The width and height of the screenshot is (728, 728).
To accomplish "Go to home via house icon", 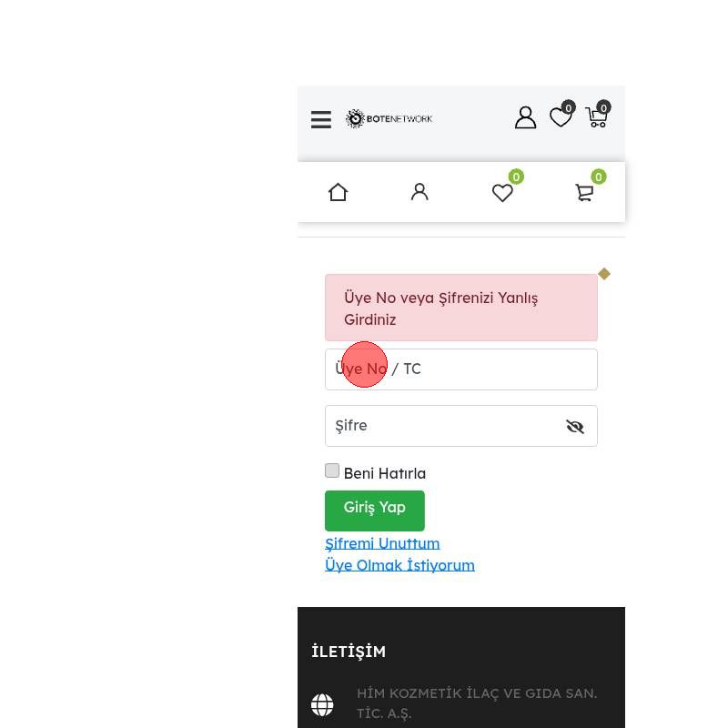I will 338,192.
